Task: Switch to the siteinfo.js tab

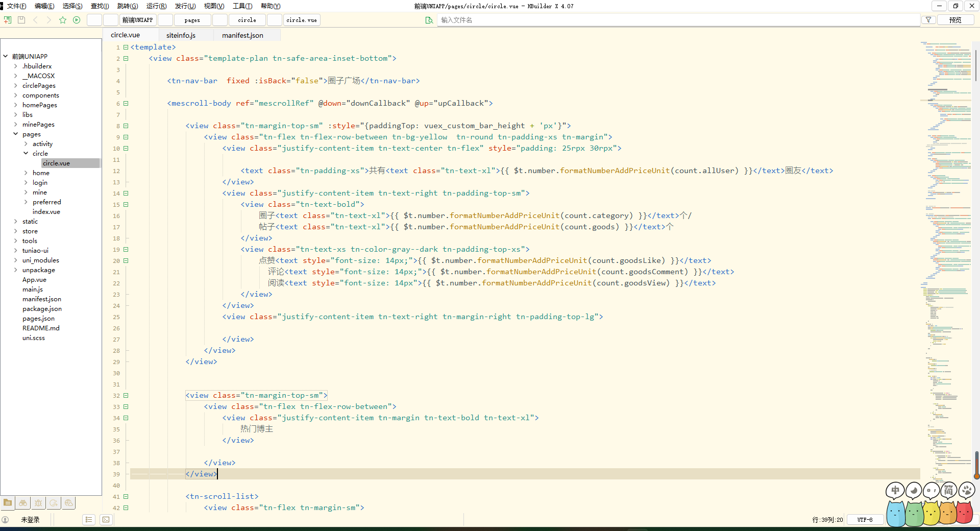Action: [x=181, y=35]
